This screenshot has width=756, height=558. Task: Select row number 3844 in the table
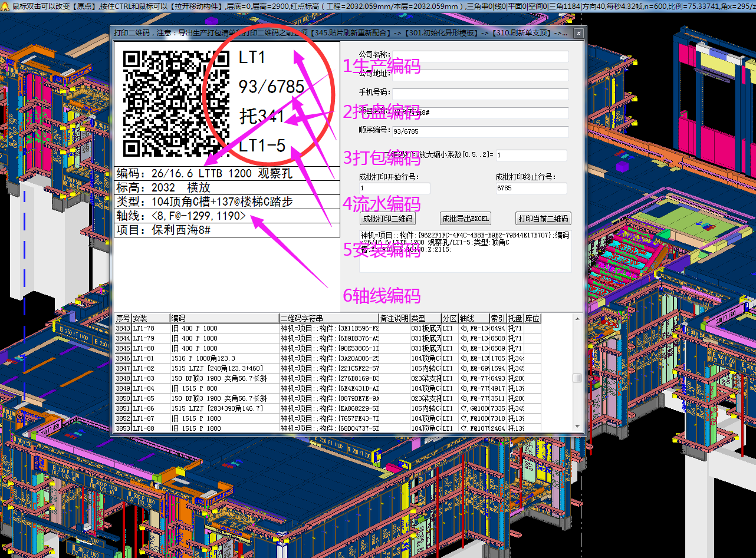(122, 338)
